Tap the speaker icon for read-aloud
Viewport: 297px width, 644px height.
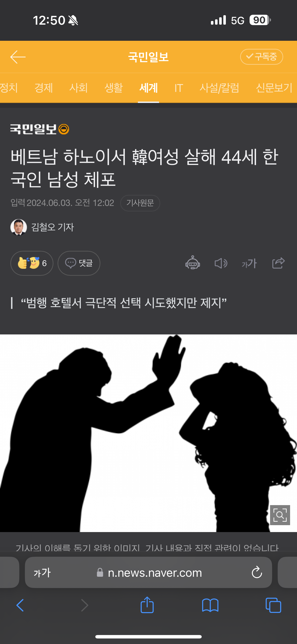click(x=221, y=263)
